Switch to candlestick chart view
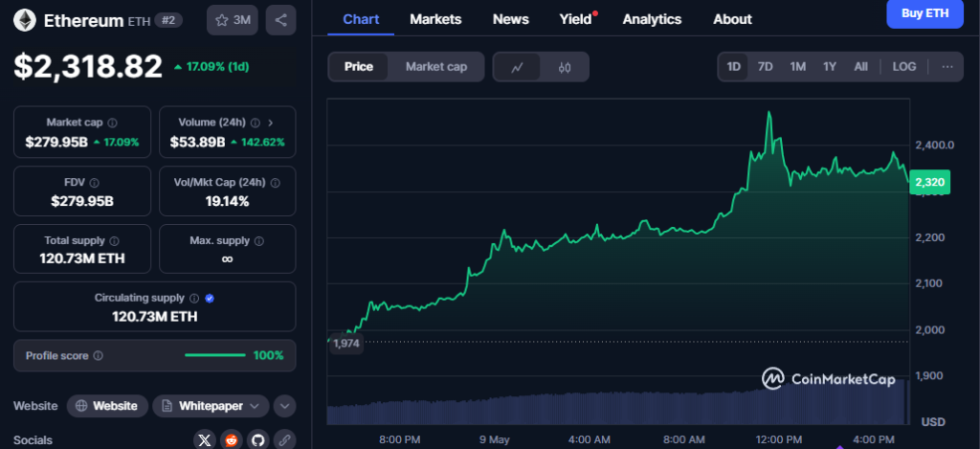980x449 pixels. coord(565,67)
